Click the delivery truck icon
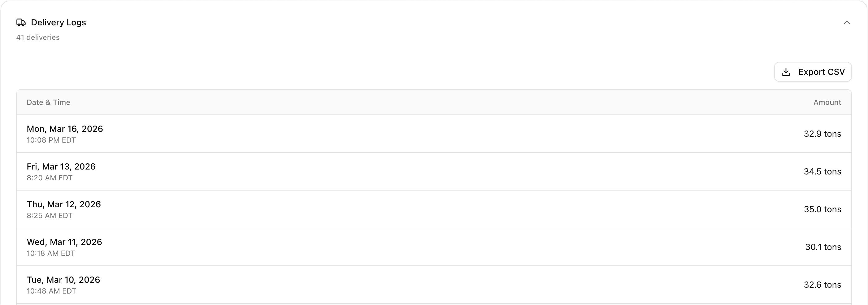Image resolution: width=868 pixels, height=305 pixels. pos(21,23)
